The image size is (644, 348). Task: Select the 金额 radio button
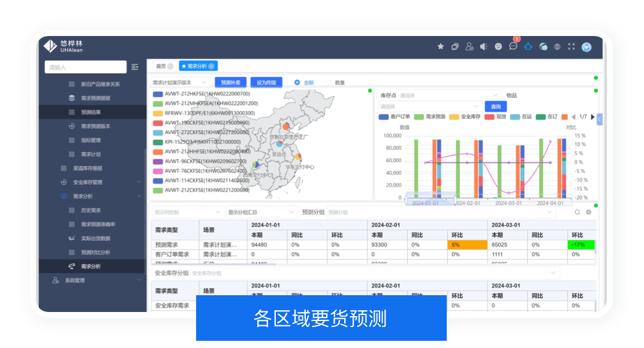[297, 82]
